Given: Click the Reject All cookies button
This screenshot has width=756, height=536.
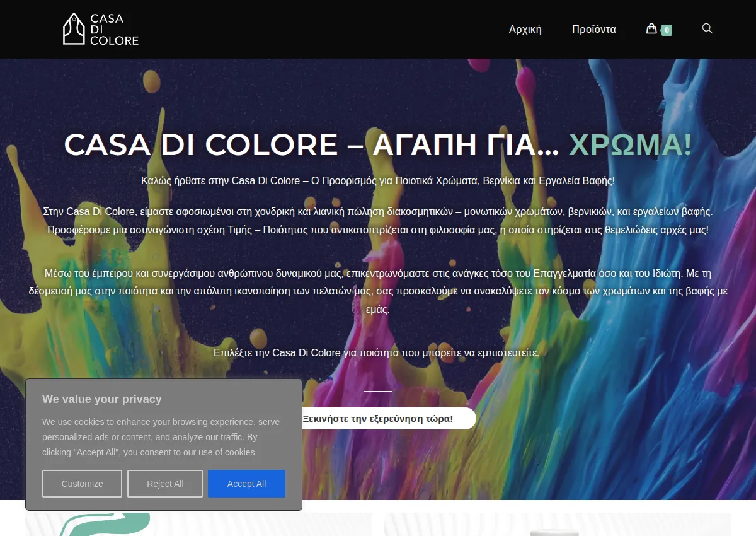Looking at the screenshot, I should [x=165, y=484].
